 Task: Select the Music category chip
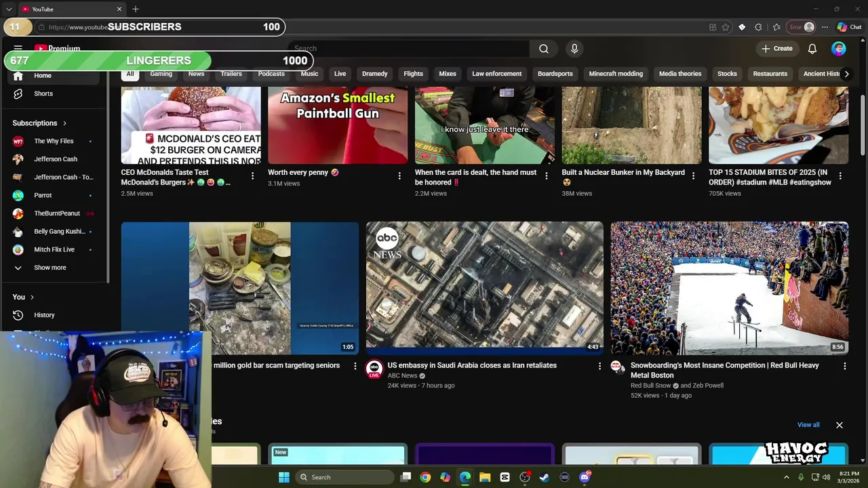tap(309, 74)
